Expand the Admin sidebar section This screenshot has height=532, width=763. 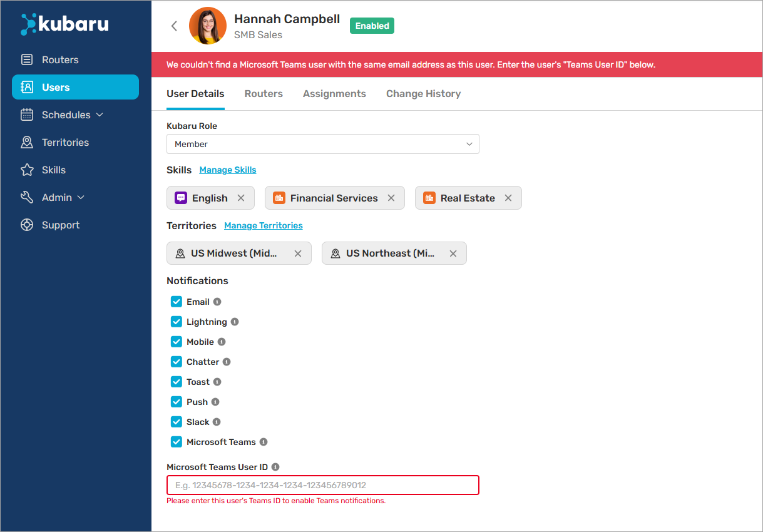(x=63, y=198)
